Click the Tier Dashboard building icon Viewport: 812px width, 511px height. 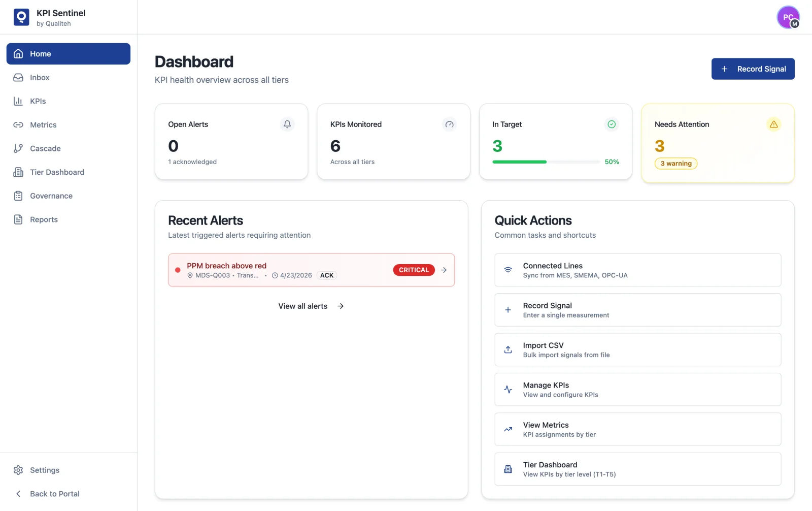tap(18, 172)
